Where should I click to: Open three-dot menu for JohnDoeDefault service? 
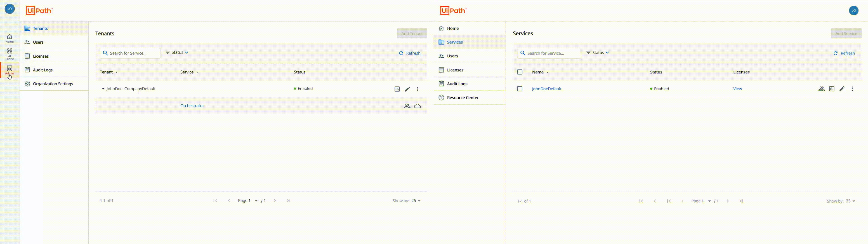coord(852,89)
